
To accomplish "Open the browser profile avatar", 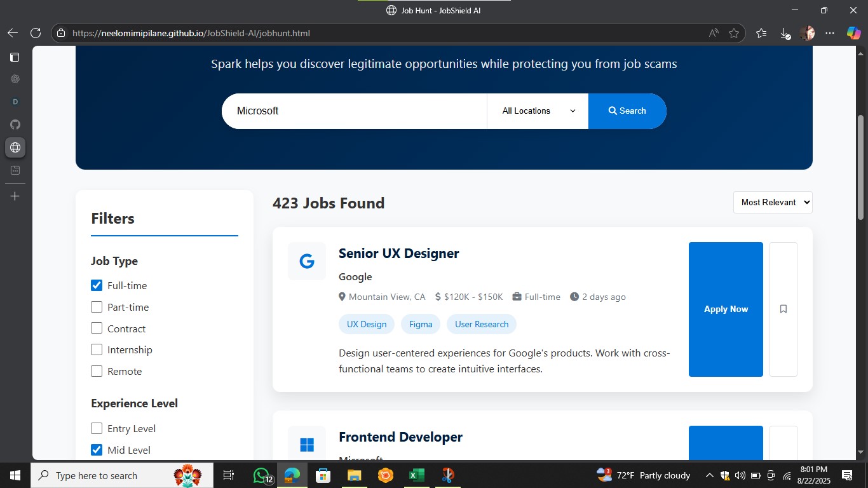I will [x=808, y=33].
